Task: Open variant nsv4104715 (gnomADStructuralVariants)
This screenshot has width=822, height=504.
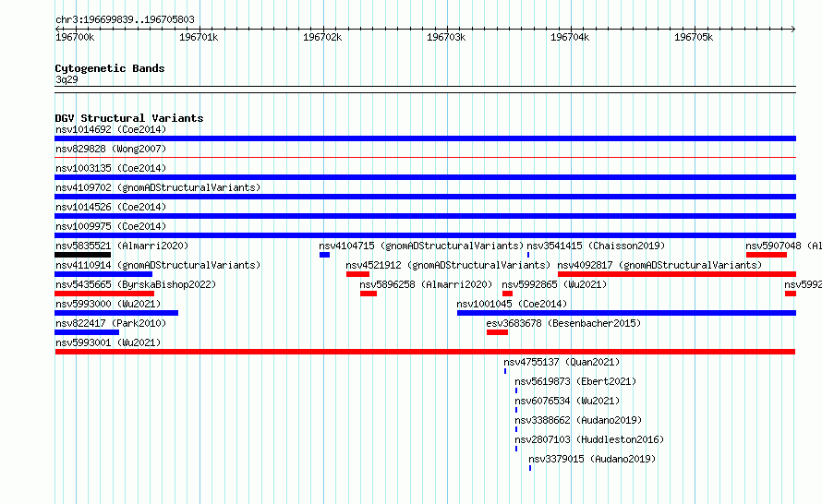Action: click(x=421, y=246)
